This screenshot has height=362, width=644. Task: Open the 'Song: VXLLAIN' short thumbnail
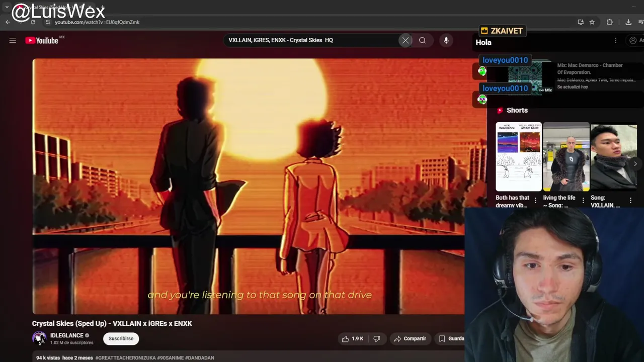pos(613,157)
